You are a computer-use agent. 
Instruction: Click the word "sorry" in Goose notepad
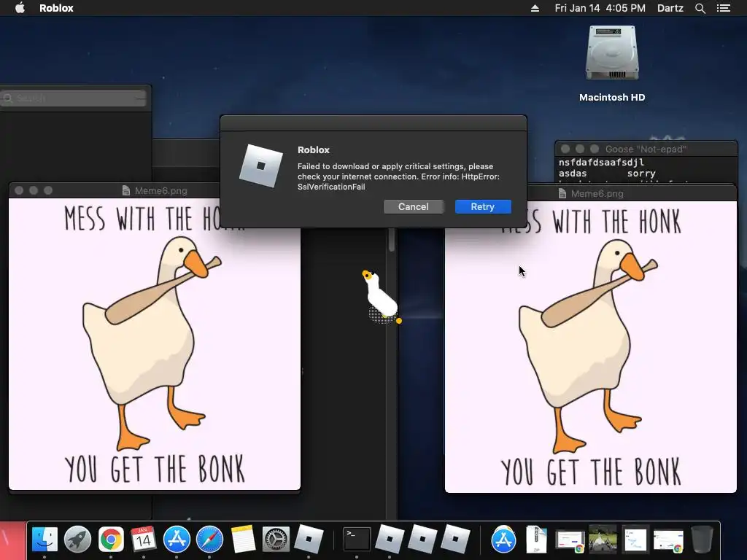(641, 174)
